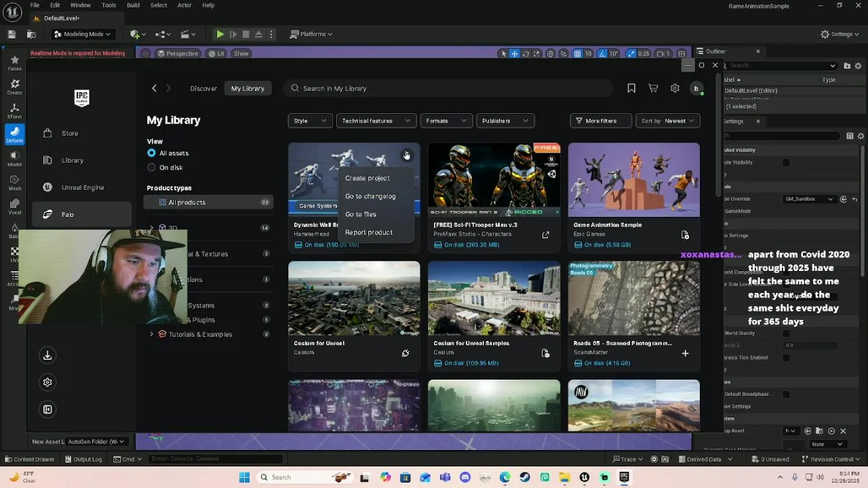Image resolution: width=868 pixels, height=488 pixels.
Task: Open the Sci-Fi Trooper Man external link icon
Action: 545,235
